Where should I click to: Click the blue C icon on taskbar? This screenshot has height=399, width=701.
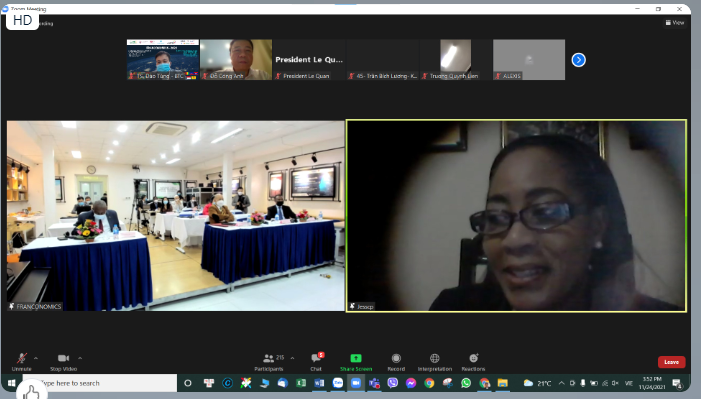tap(228, 383)
